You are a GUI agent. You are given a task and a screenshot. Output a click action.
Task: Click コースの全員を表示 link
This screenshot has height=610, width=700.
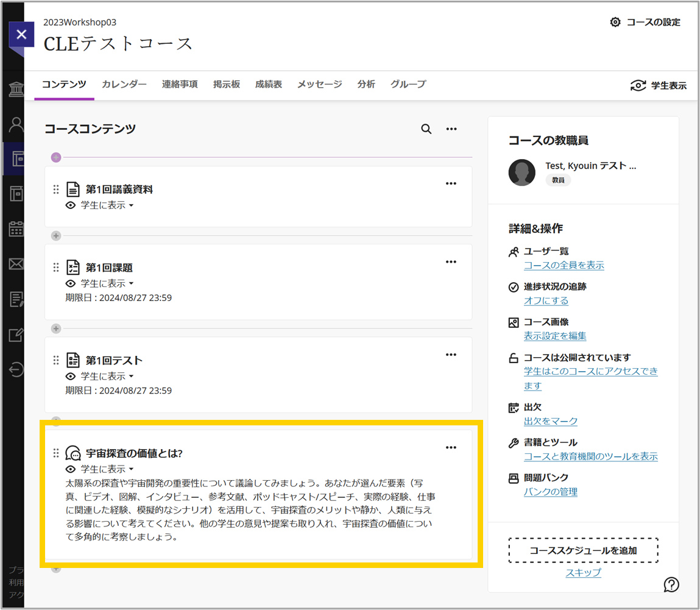pyautogui.click(x=564, y=265)
